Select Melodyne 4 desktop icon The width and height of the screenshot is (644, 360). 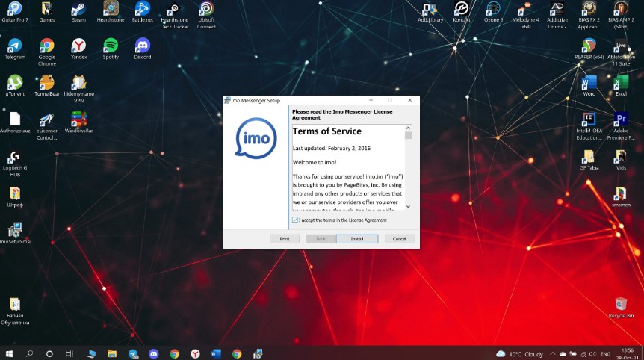coord(525,15)
